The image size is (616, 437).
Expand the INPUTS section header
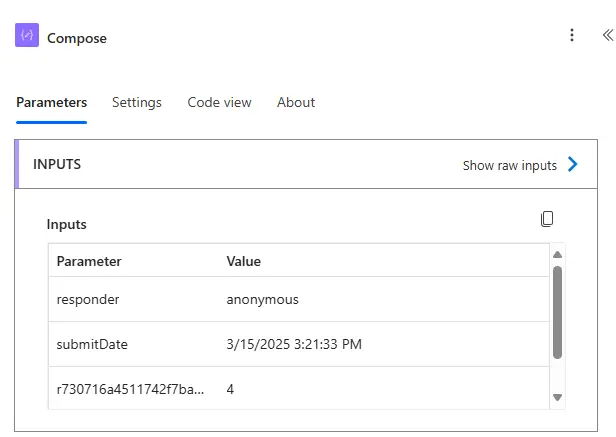57,164
